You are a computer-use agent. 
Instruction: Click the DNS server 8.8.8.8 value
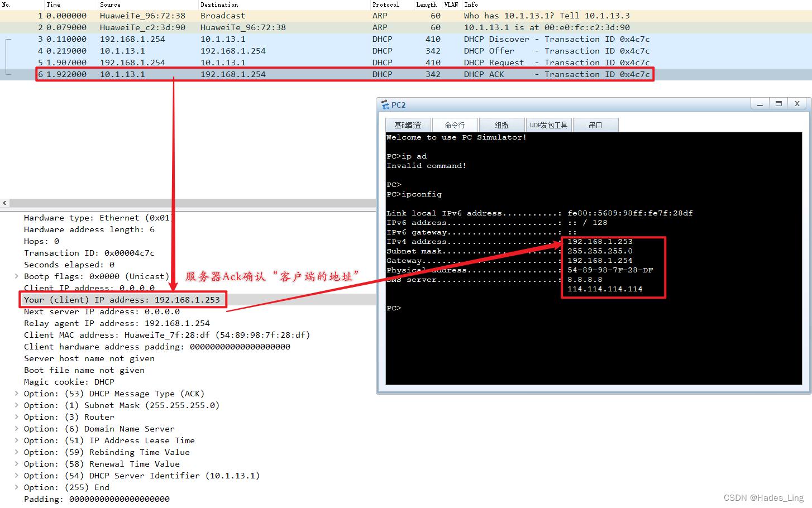[x=585, y=280]
